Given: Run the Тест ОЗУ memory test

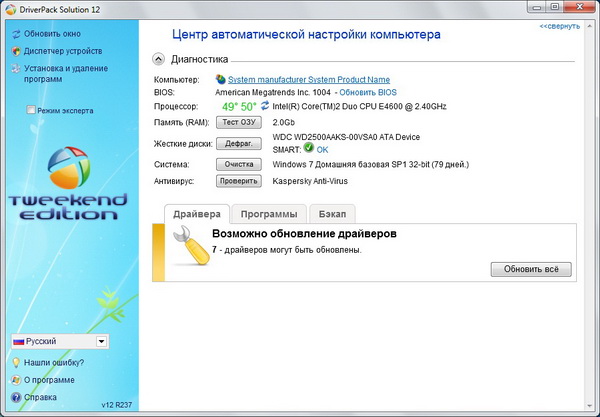Looking at the screenshot, I should 238,121.
